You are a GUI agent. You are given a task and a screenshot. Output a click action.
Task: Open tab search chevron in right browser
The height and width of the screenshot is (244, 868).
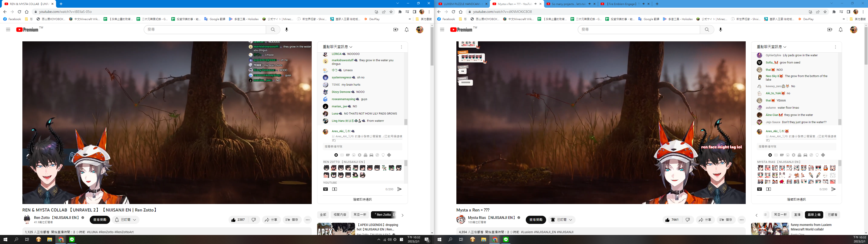831,3
